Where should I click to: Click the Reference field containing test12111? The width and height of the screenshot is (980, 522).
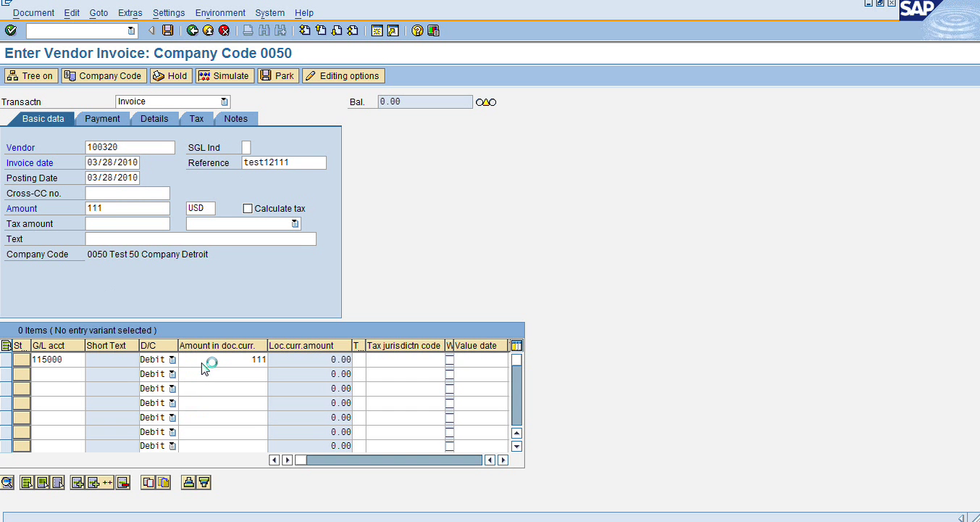pyautogui.click(x=284, y=163)
